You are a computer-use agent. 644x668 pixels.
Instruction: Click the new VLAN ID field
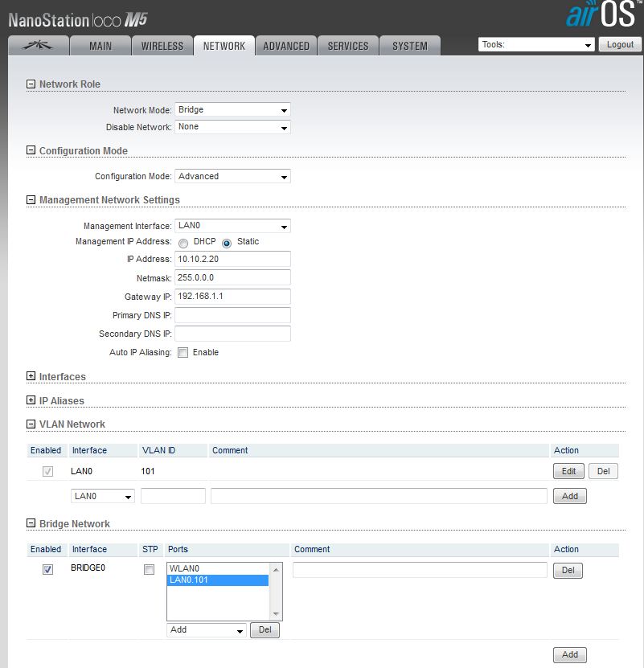coord(173,496)
